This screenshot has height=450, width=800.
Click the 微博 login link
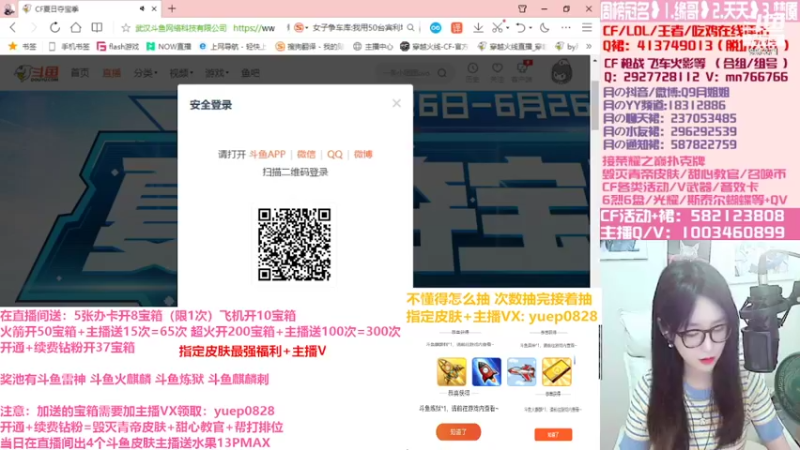pos(363,154)
